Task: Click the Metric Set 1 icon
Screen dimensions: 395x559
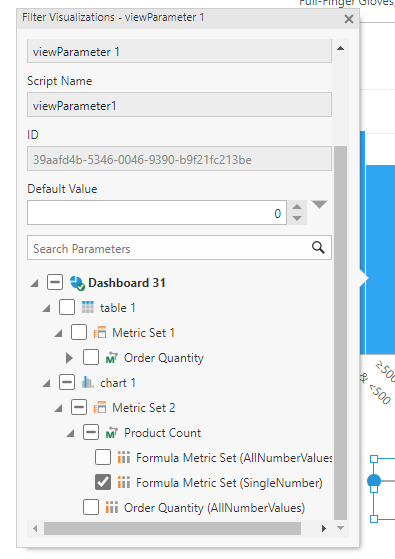Action: coord(100,333)
